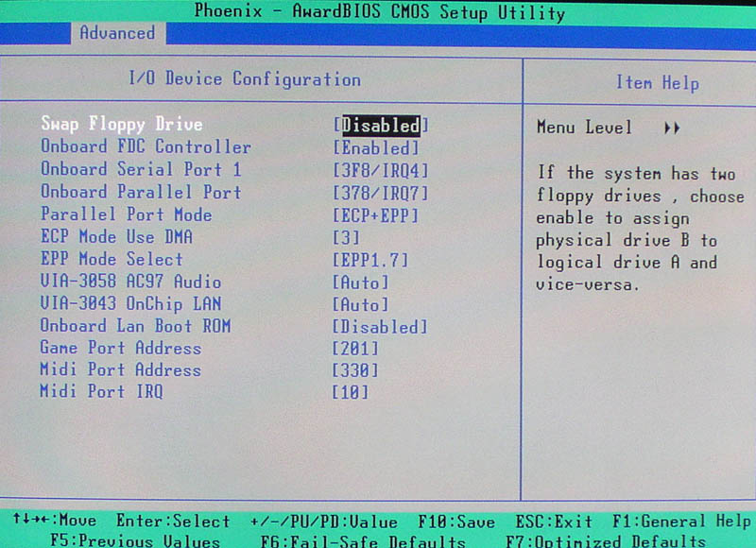Click the Menu Level text
This screenshot has width=756, height=548.
point(584,128)
